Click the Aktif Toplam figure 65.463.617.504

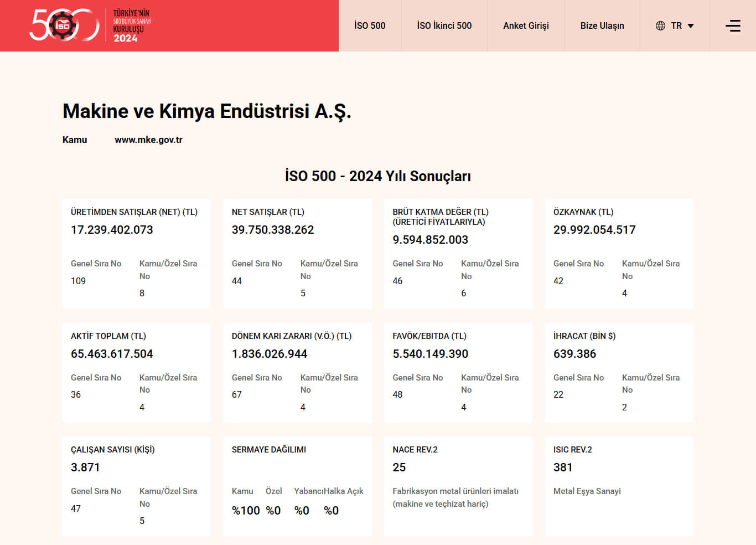click(112, 354)
